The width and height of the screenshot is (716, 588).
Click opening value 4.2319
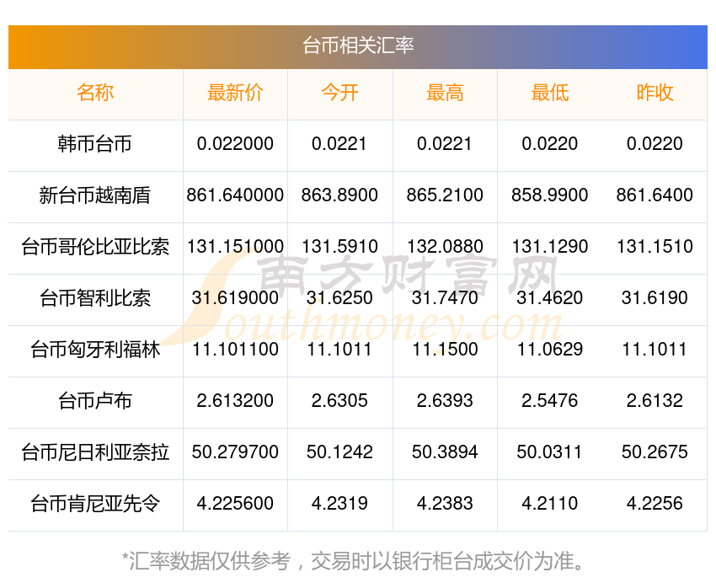(339, 504)
